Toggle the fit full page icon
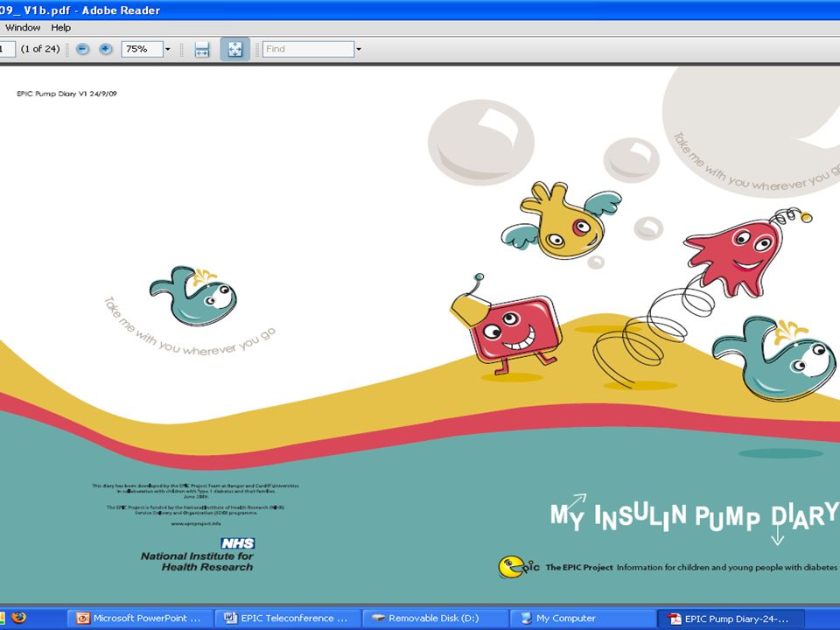The height and width of the screenshot is (630, 840). [235, 49]
